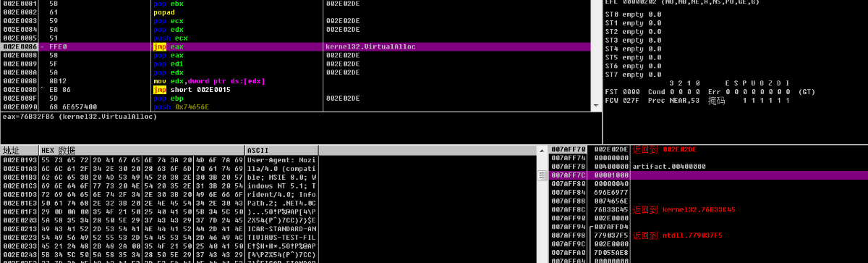Viewport: 868px width, 263px height.
Task: Select dump row 002E01C3
Action: tap(159, 185)
